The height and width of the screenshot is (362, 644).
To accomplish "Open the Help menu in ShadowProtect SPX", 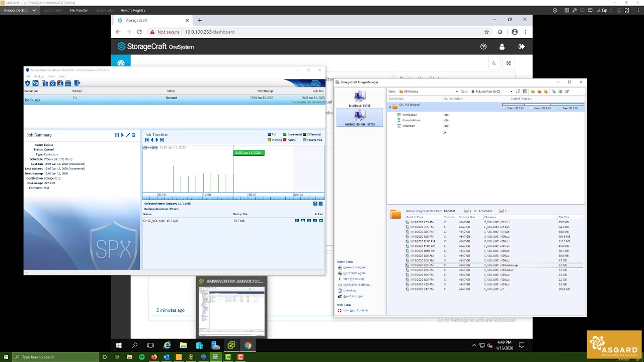I will 62,76.
